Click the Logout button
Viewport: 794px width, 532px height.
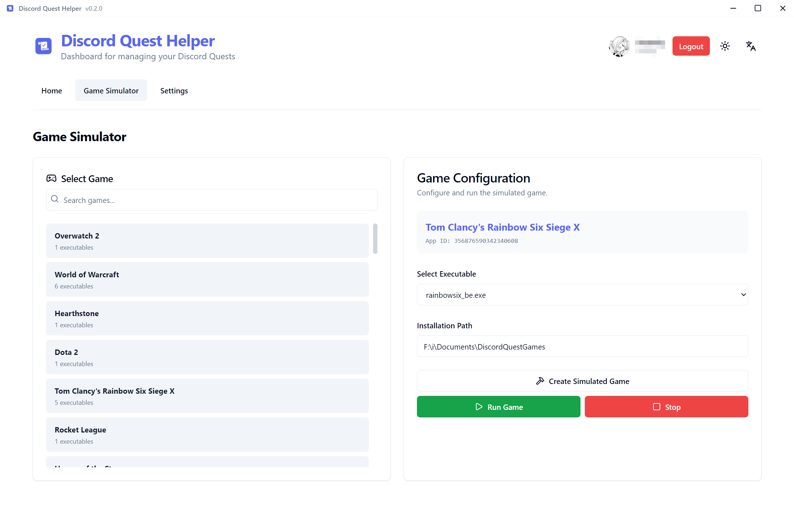690,46
